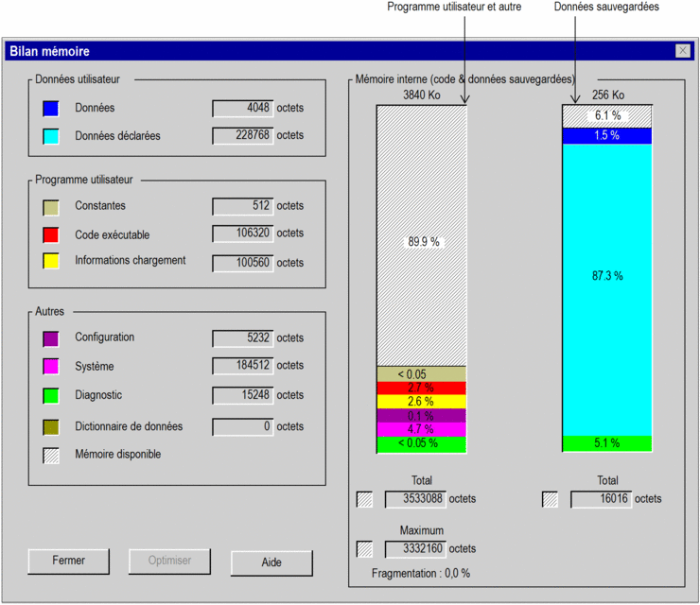
Task: Click the purple 0.1 % bar segment
Action: (422, 416)
